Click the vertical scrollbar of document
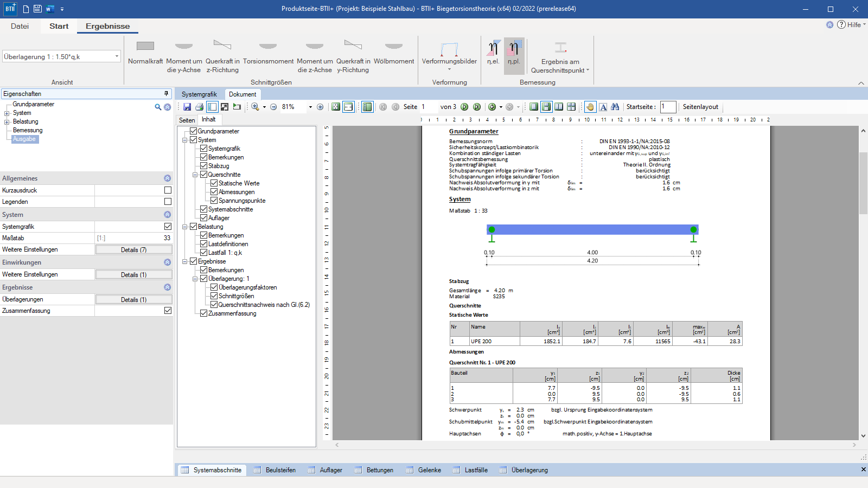Viewport: 868px width, 488px height. click(863, 183)
